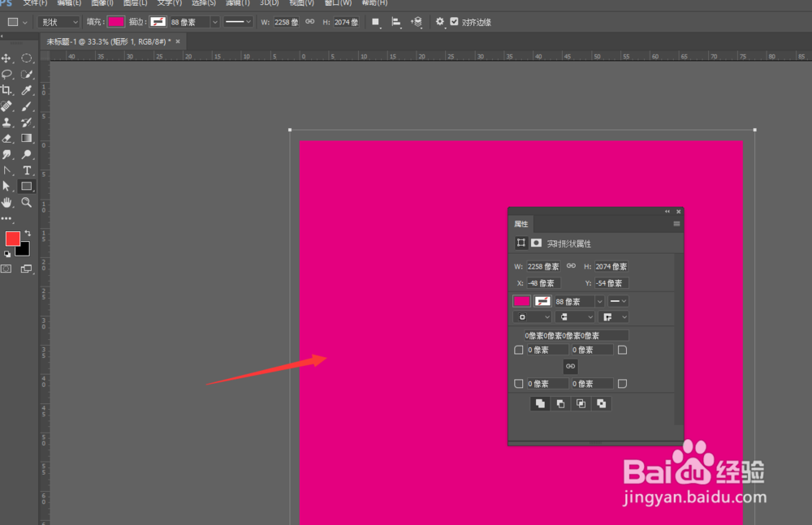Select the Clone Stamp tool
The width and height of the screenshot is (812, 525).
click(6, 123)
